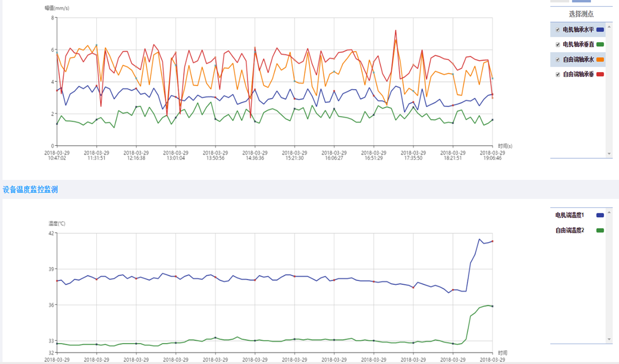
Task: Toggle the 电机轴承垂直 checkbox
Action: coord(558,45)
